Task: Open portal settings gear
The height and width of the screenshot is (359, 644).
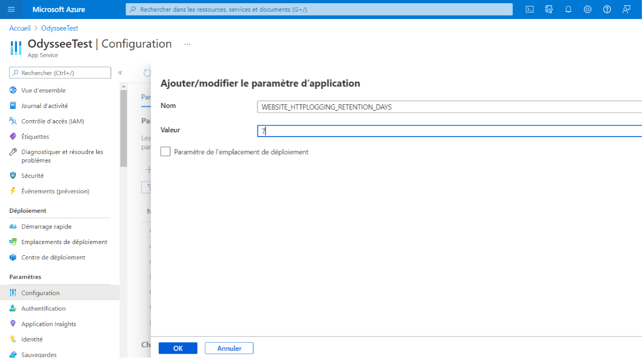Action: tap(588, 10)
